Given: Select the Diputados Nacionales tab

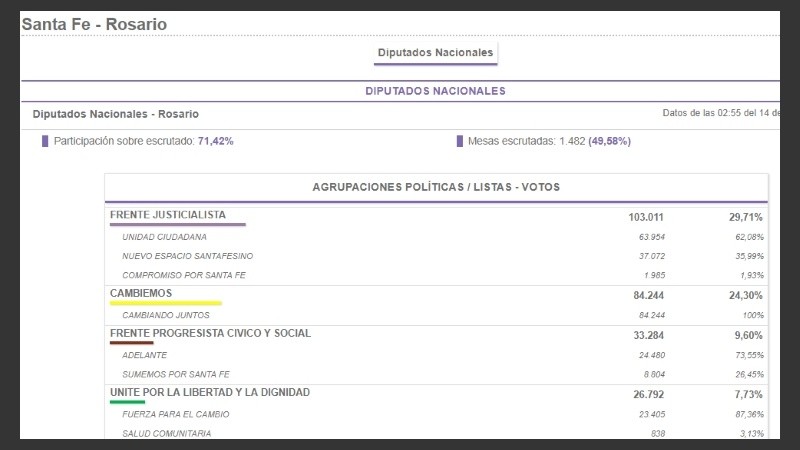Looking at the screenshot, I should pos(435,52).
